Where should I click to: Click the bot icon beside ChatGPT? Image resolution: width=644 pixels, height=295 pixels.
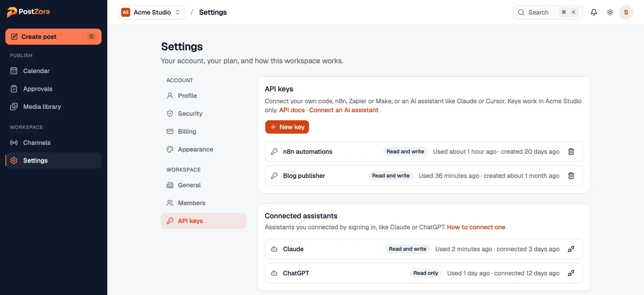click(x=274, y=273)
